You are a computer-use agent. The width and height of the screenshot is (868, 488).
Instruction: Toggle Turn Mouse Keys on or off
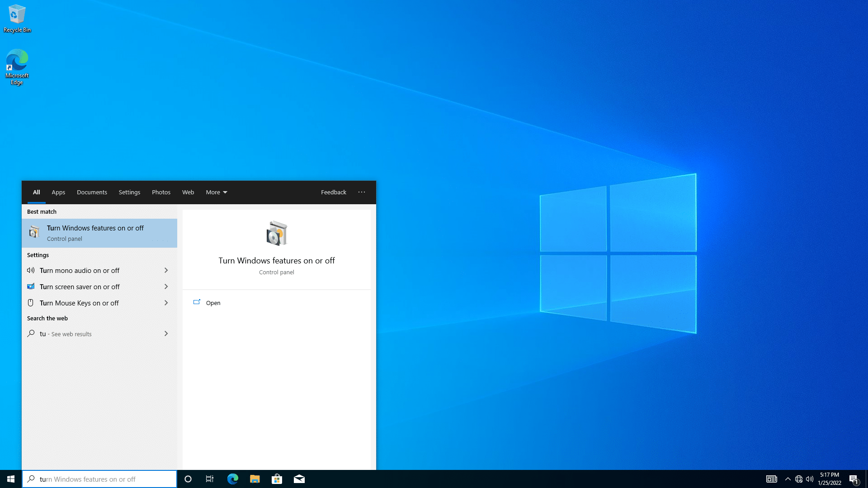coord(99,303)
